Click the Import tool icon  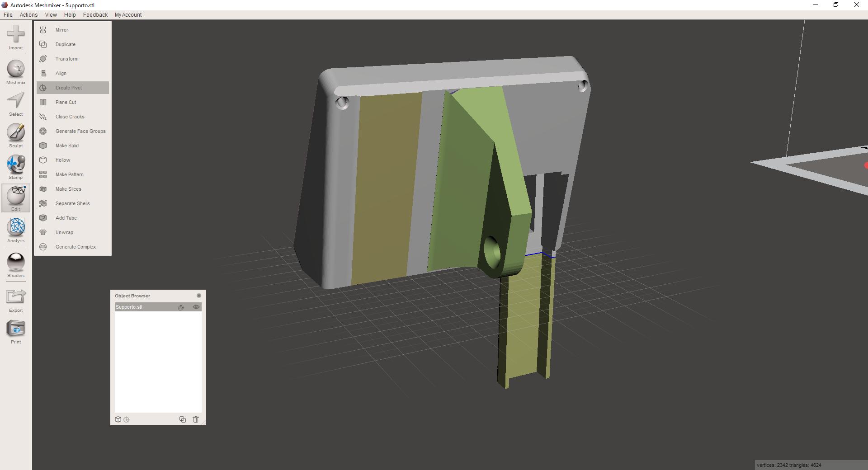[x=16, y=34]
